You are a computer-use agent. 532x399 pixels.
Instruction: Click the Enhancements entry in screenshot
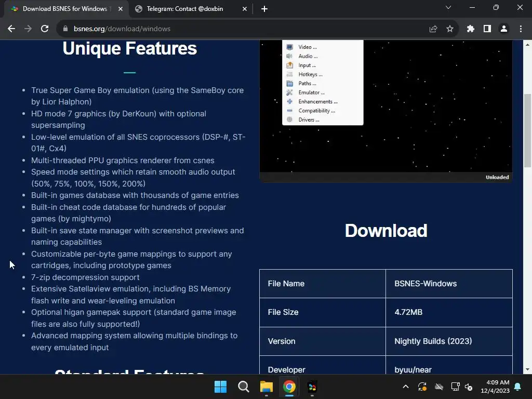point(318,101)
